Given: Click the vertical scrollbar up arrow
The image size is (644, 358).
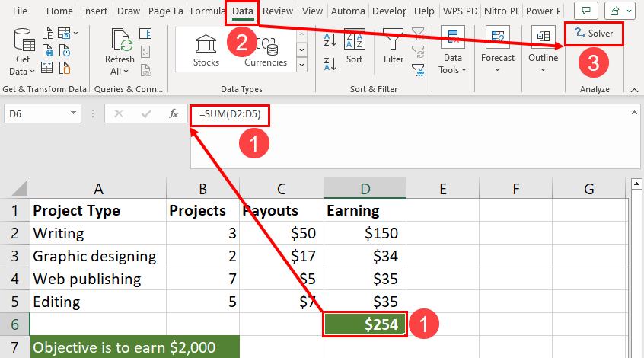Looking at the screenshot, I should [x=637, y=184].
